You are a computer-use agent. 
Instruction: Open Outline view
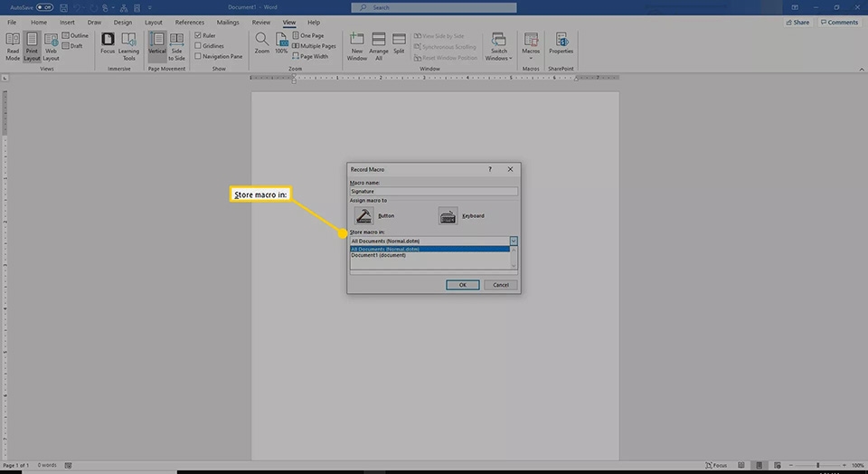tap(75, 35)
